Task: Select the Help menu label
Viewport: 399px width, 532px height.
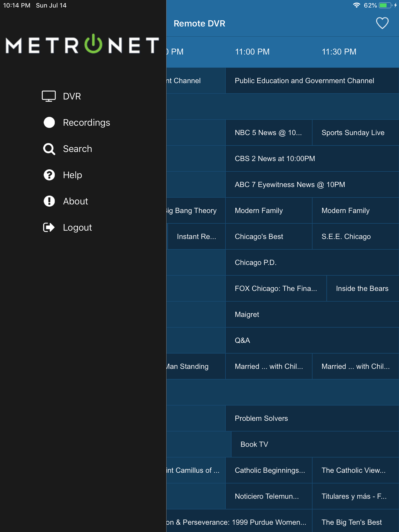Action: pyautogui.click(x=72, y=175)
